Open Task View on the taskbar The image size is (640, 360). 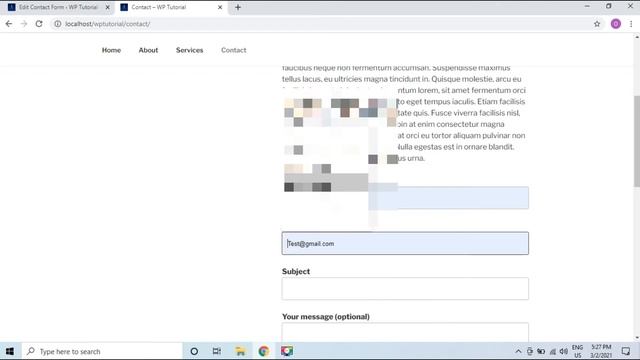(x=217, y=351)
